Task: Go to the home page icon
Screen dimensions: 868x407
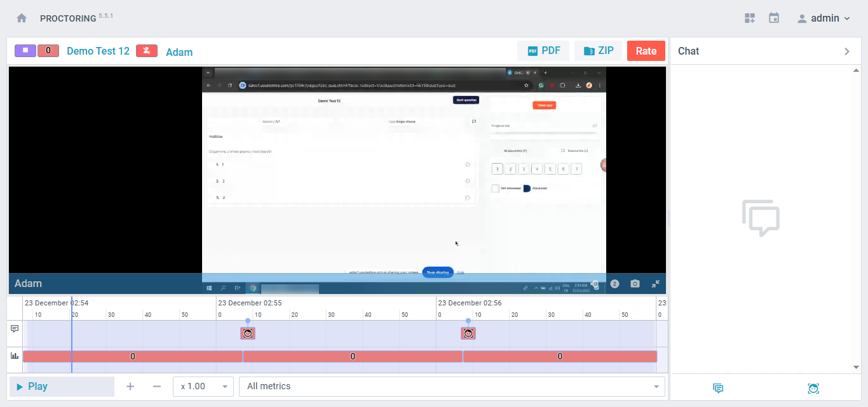Action: pos(22,18)
